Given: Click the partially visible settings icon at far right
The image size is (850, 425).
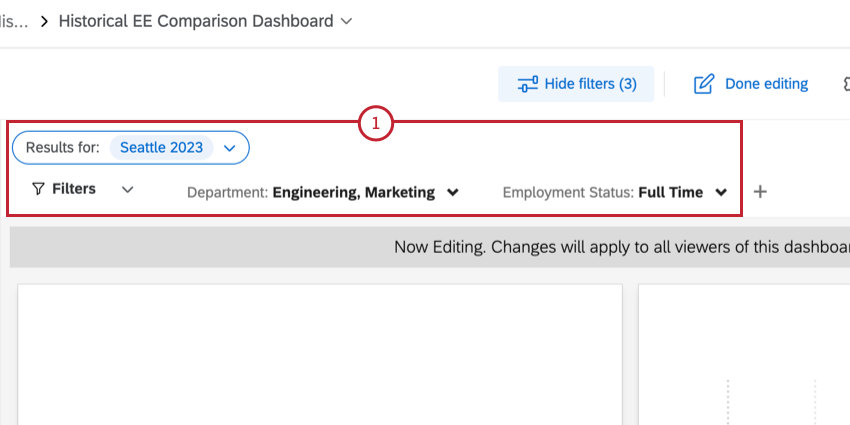Looking at the screenshot, I should (x=845, y=84).
